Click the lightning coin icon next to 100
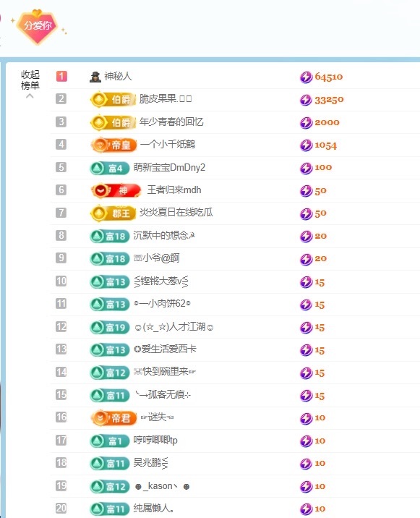The height and width of the screenshot is (518, 420). pos(306,168)
